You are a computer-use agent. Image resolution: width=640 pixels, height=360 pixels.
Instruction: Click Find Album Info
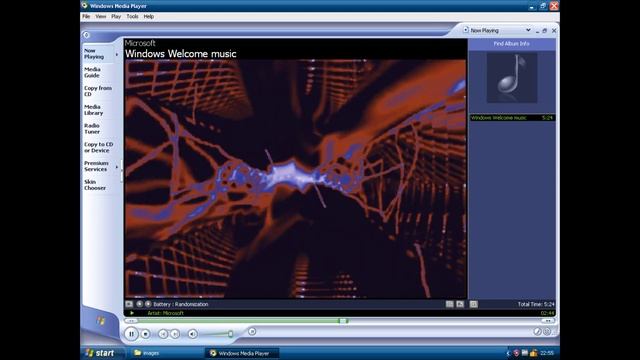coord(511,44)
